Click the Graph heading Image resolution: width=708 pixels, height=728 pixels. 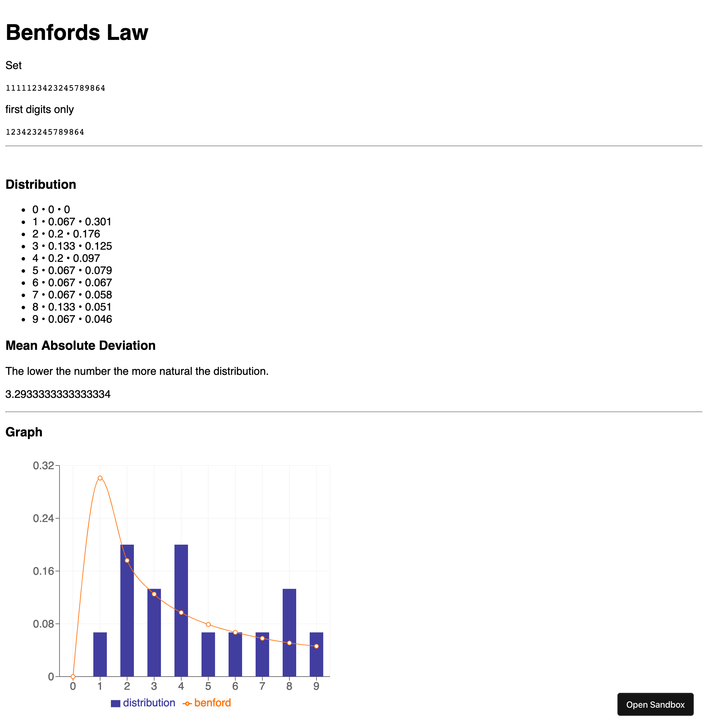click(x=24, y=432)
